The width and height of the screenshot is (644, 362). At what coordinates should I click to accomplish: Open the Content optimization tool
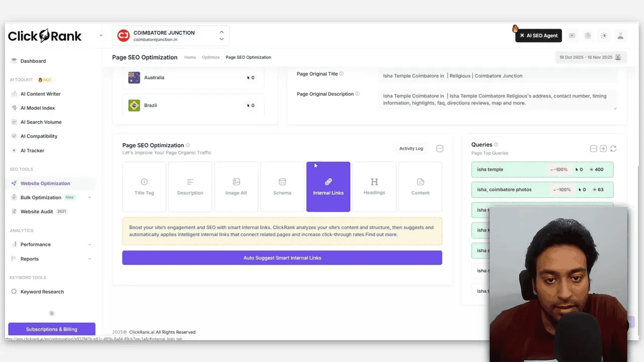420,187
